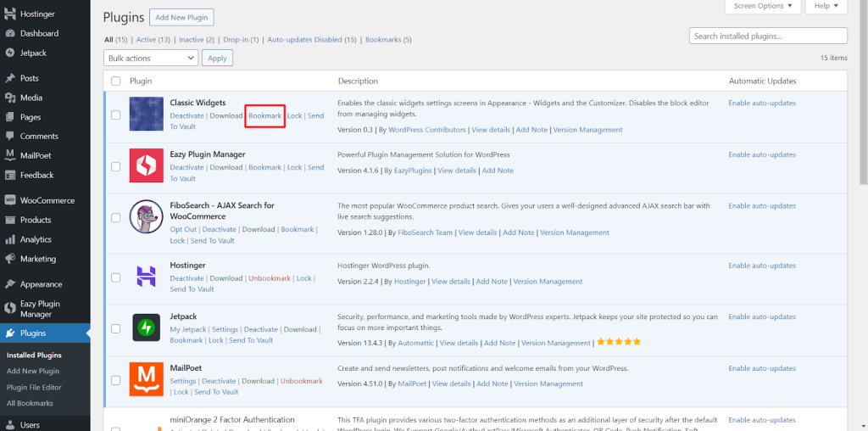Image resolution: width=868 pixels, height=431 pixels.
Task: Click the Eazy Plugin Manager sidebar icon
Action: click(9, 309)
